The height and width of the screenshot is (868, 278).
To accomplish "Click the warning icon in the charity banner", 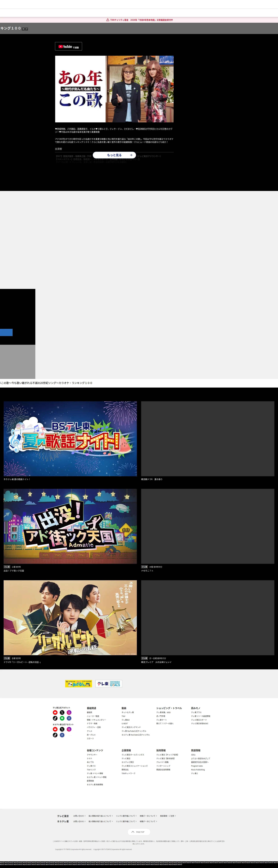I will (108, 20).
